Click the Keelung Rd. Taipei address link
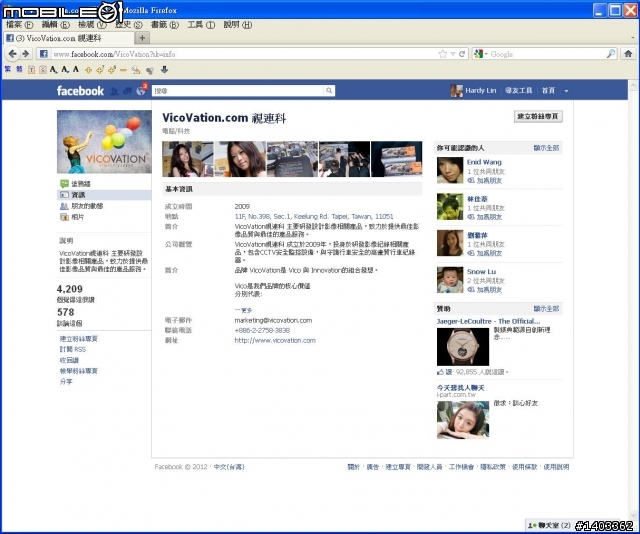640x534 pixels. (x=314, y=216)
